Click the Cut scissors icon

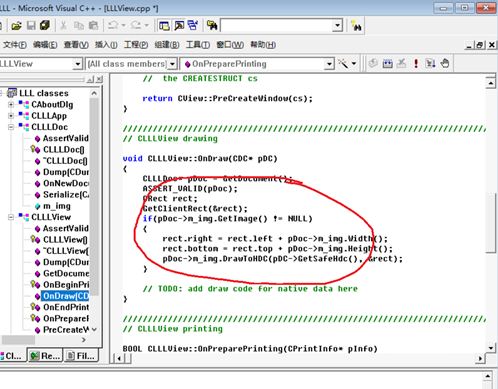[x=63, y=26]
